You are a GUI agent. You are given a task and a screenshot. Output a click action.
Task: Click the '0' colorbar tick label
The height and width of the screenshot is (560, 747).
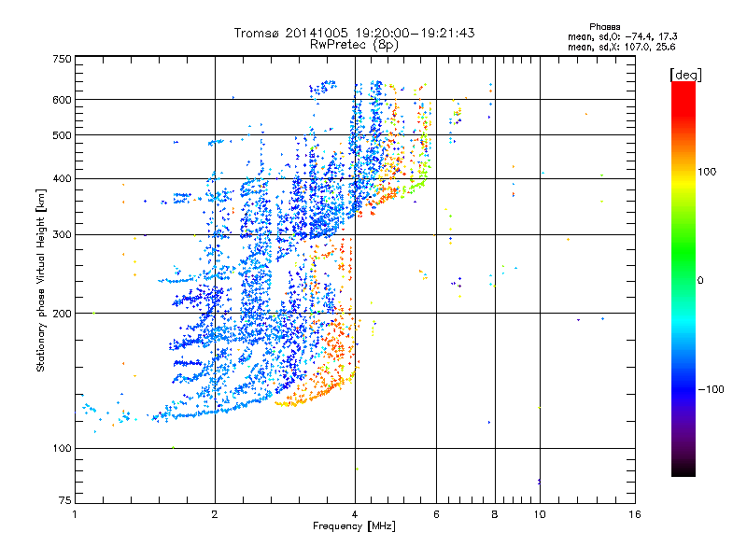click(x=700, y=281)
